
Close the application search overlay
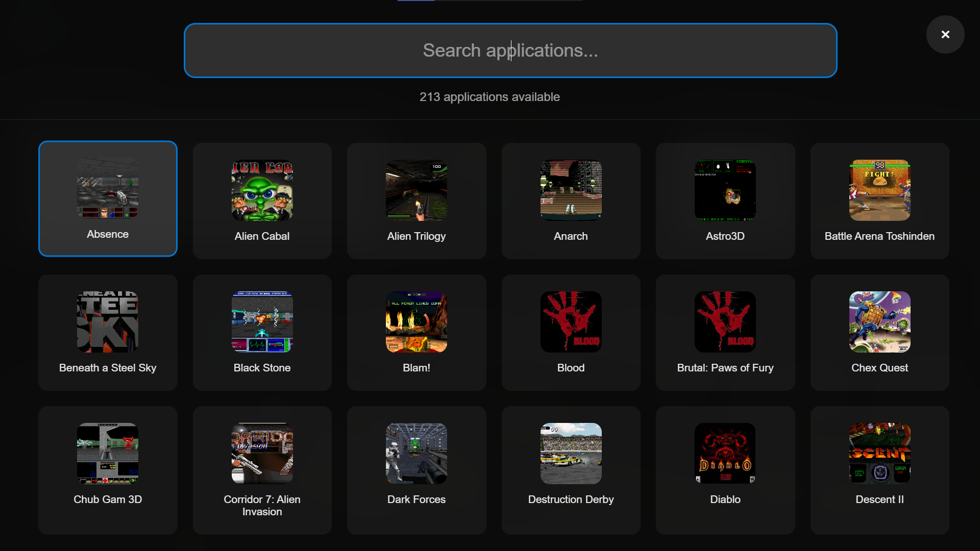click(945, 34)
